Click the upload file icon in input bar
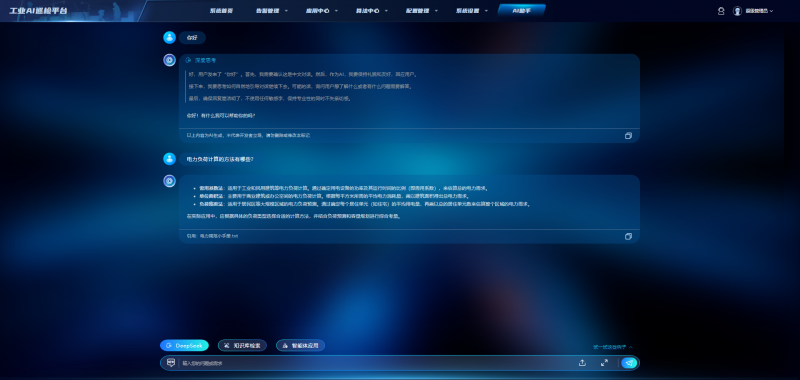Image resolution: width=800 pixels, height=380 pixels. (x=582, y=363)
